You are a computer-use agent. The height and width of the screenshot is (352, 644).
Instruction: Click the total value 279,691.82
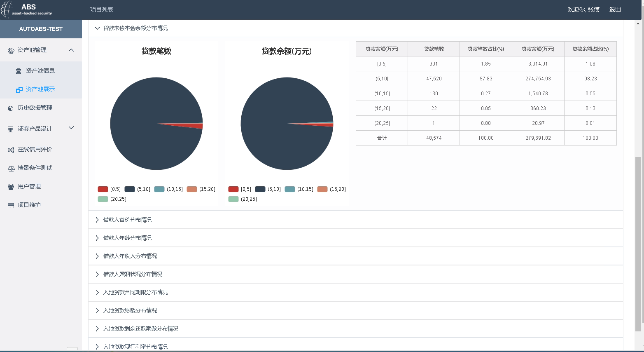pos(538,138)
